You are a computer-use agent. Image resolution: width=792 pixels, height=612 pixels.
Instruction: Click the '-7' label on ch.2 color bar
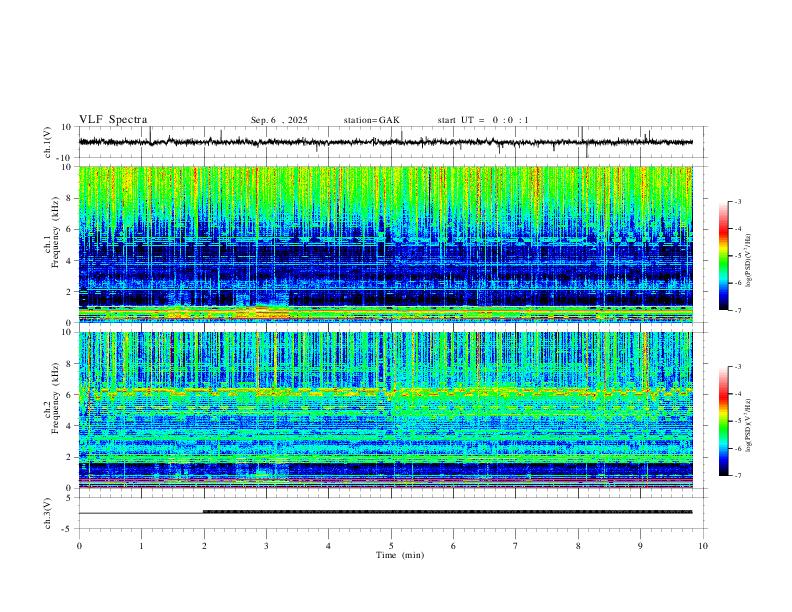[x=737, y=476]
